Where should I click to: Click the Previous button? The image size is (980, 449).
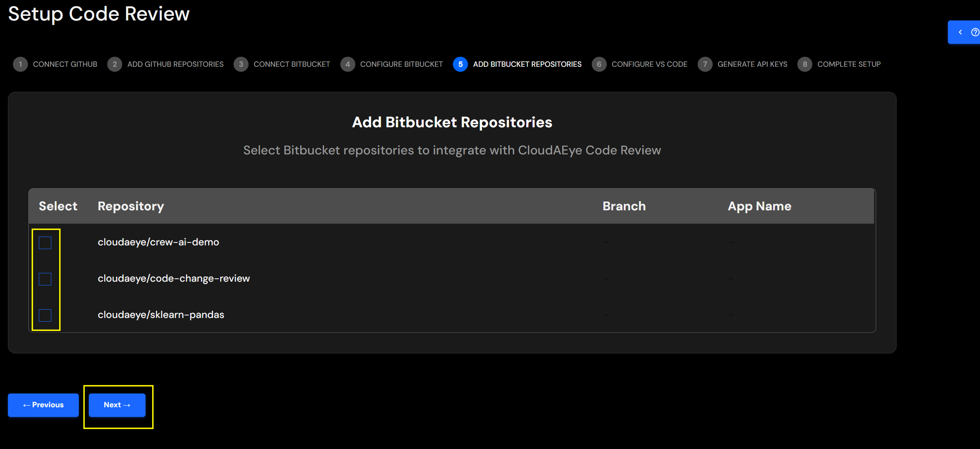(43, 405)
